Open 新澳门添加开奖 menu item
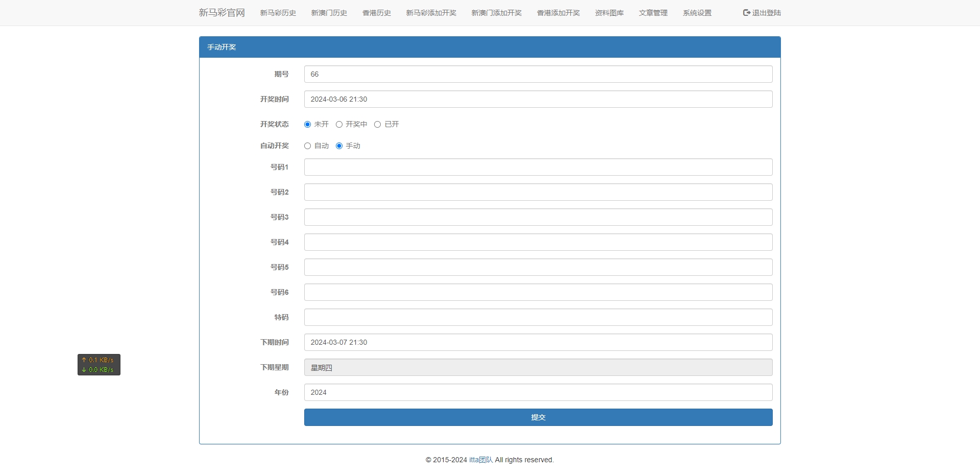The image size is (980, 475). [497, 13]
